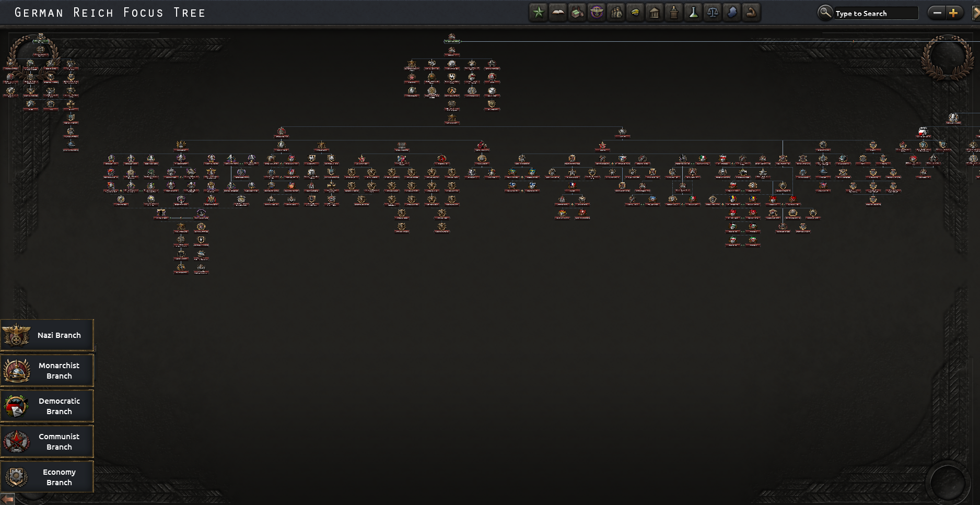Jump to the Monarchist Branch
The image size is (980, 505).
point(47,371)
